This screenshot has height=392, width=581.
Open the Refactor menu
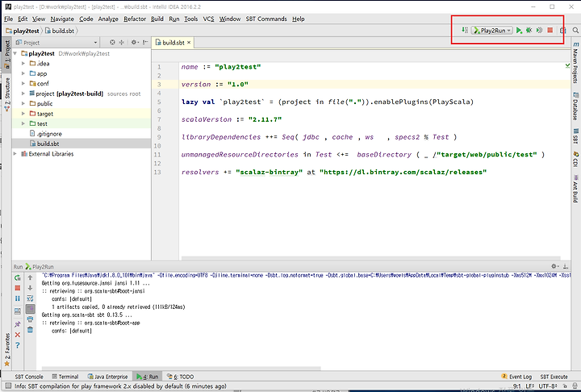[135, 19]
